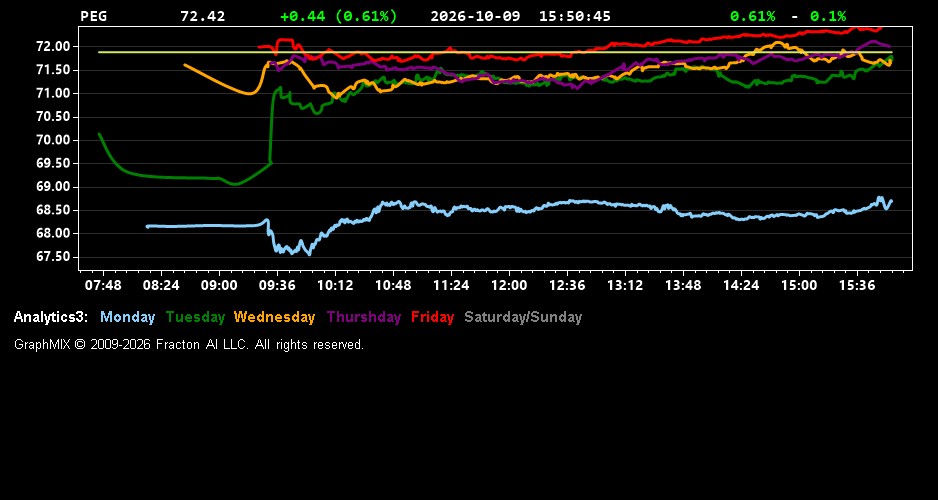
Task: Click the 10:48 time axis label
Action: coord(393,285)
